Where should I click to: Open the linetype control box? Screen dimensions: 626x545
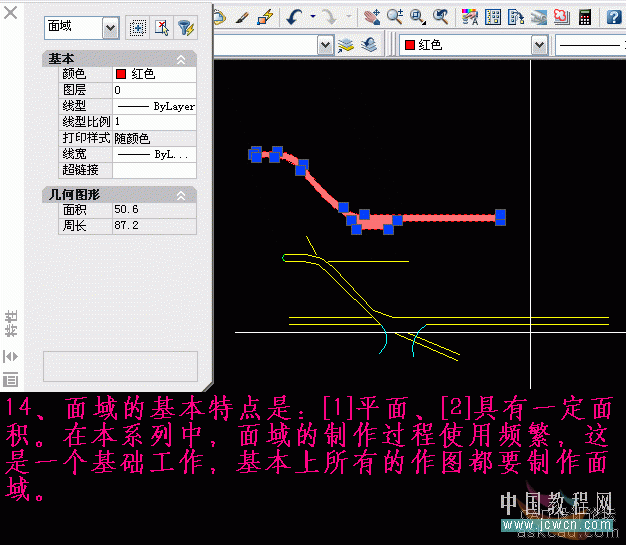pyautogui.click(x=591, y=45)
